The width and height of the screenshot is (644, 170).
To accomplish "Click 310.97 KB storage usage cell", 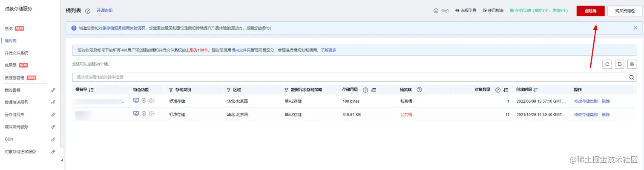I will pos(352,114).
